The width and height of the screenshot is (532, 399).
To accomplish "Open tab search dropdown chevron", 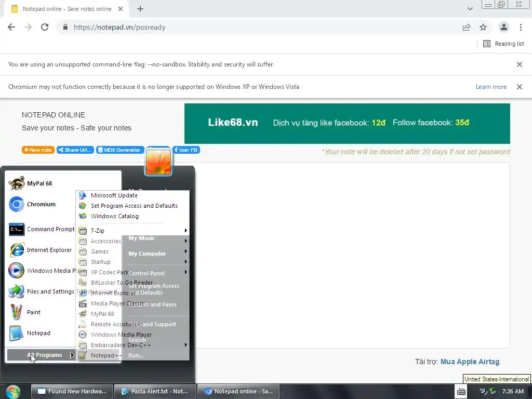I will coord(470,9).
